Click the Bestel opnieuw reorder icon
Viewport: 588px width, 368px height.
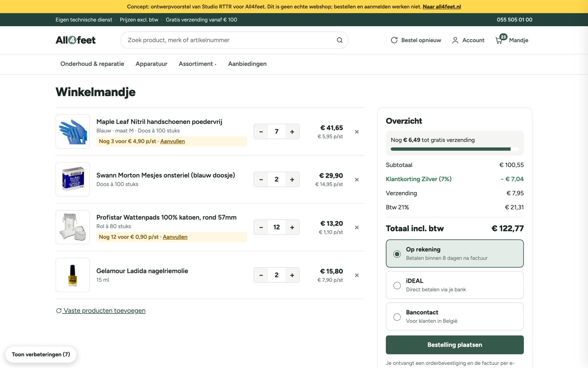(394, 40)
